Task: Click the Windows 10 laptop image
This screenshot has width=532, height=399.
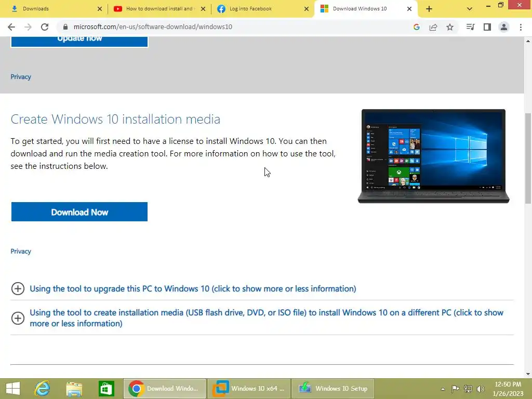Action: 434,156
